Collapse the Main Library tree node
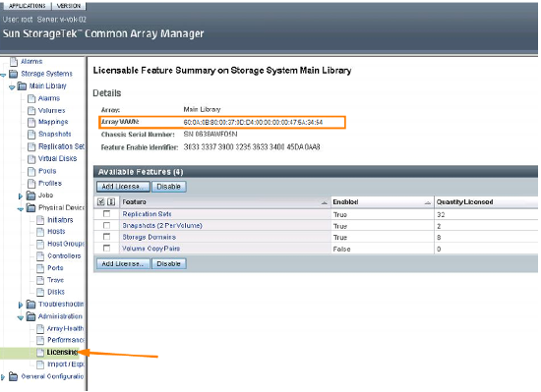This screenshot has height=392, width=541. click(12, 87)
